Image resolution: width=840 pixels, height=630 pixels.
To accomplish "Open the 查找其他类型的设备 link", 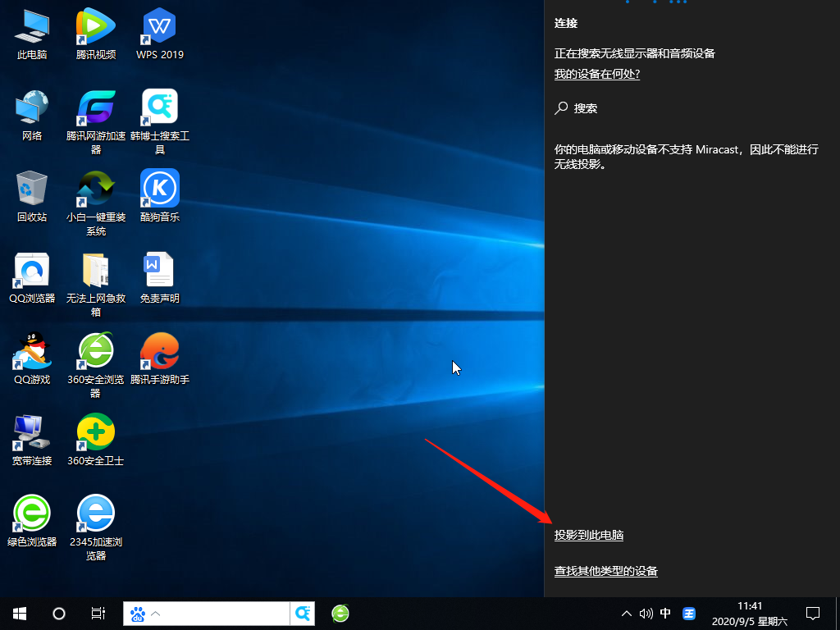I will (605, 571).
